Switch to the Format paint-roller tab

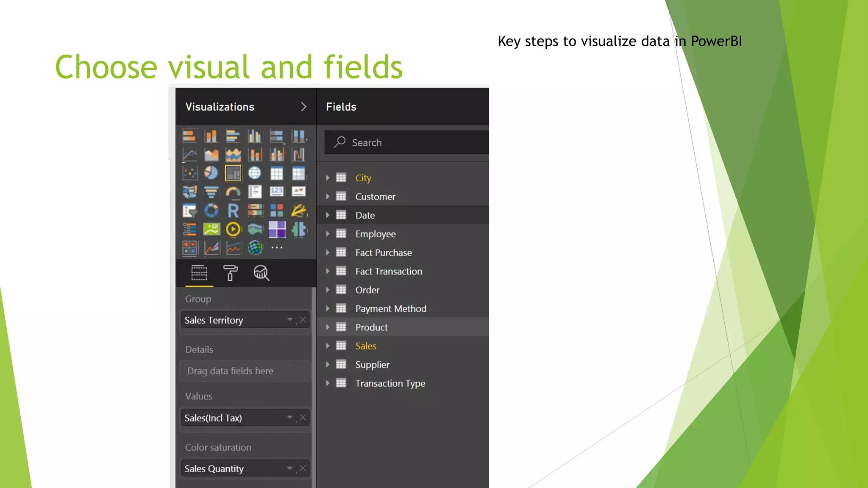tap(230, 273)
